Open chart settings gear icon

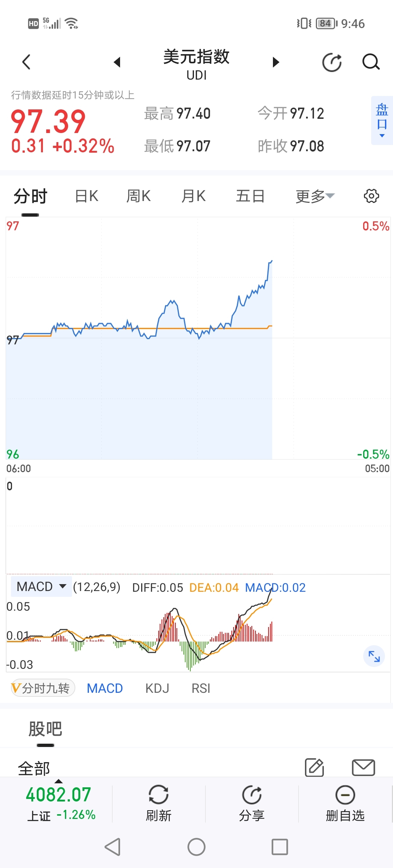371,196
